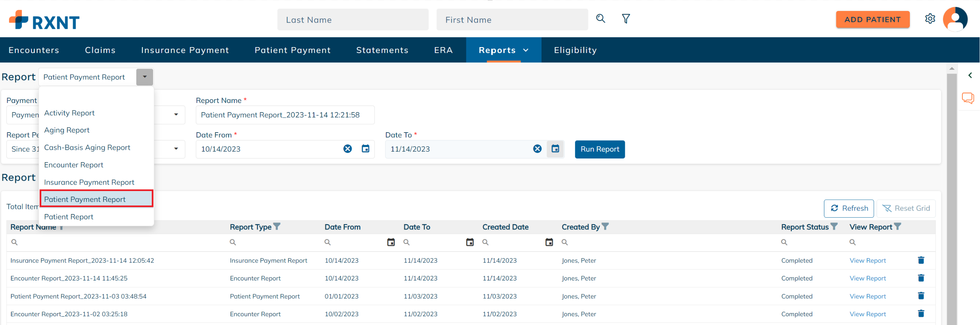Viewport: 980px width, 325px height.
Task: Collapse the right side panel arrow
Action: [970, 75]
